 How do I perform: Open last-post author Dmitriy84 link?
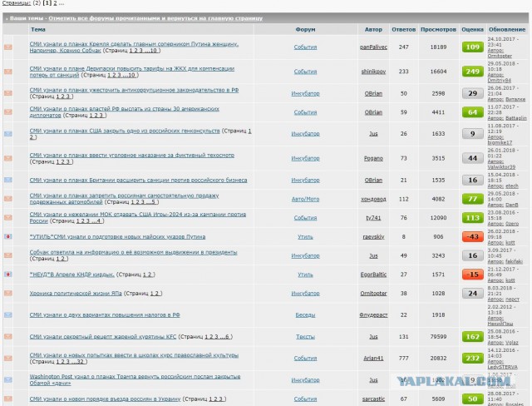click(499, 81)
